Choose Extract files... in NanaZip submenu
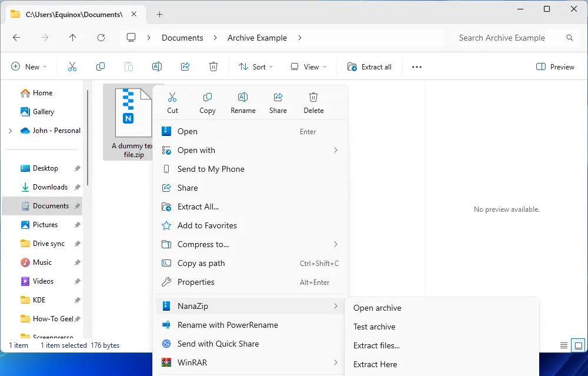The width and height of the screenshot is (588, 376). coord(442,345)
